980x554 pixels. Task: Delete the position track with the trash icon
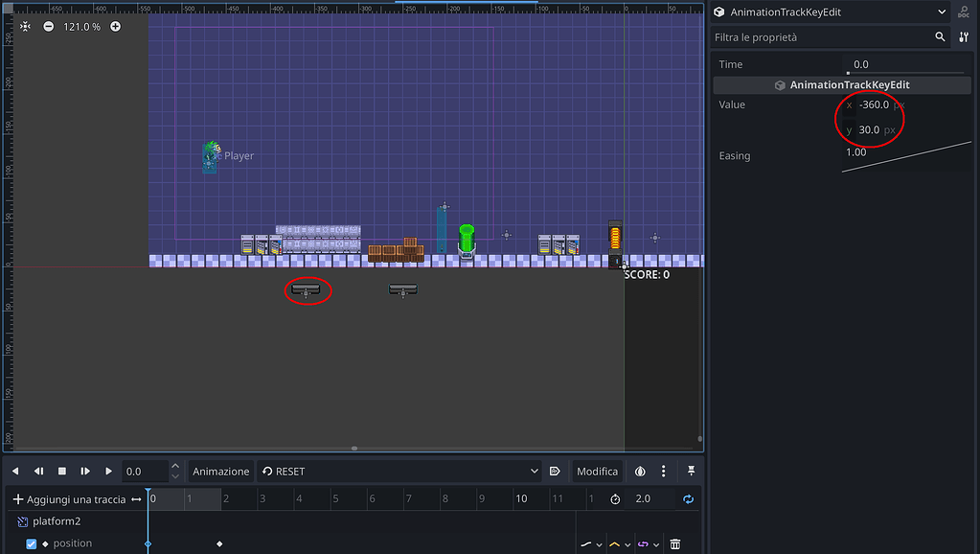pos(674,543)
